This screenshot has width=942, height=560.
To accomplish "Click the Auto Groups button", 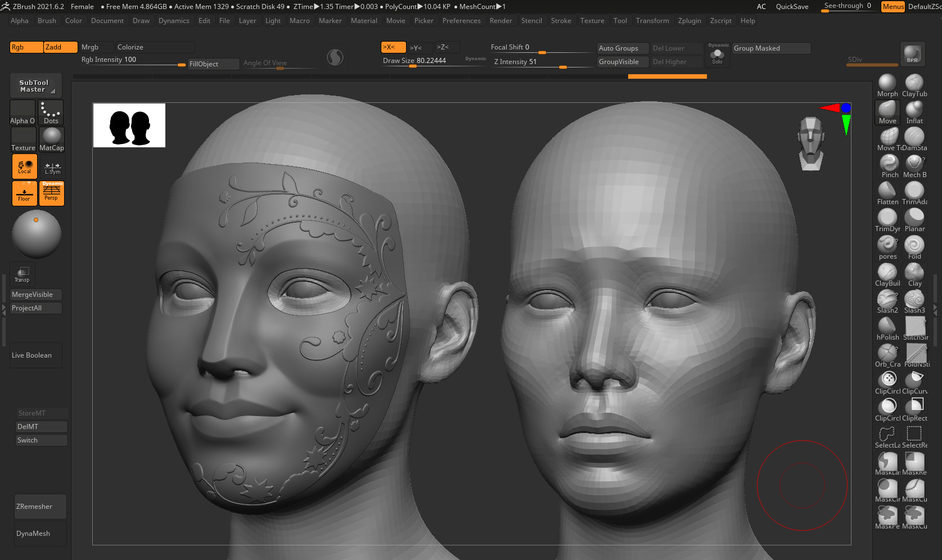I will pyautogui.click(x=623, y=48).
